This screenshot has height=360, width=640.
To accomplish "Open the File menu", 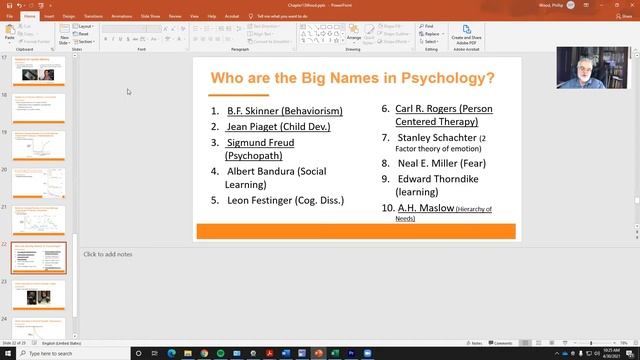I will [9, 16].
